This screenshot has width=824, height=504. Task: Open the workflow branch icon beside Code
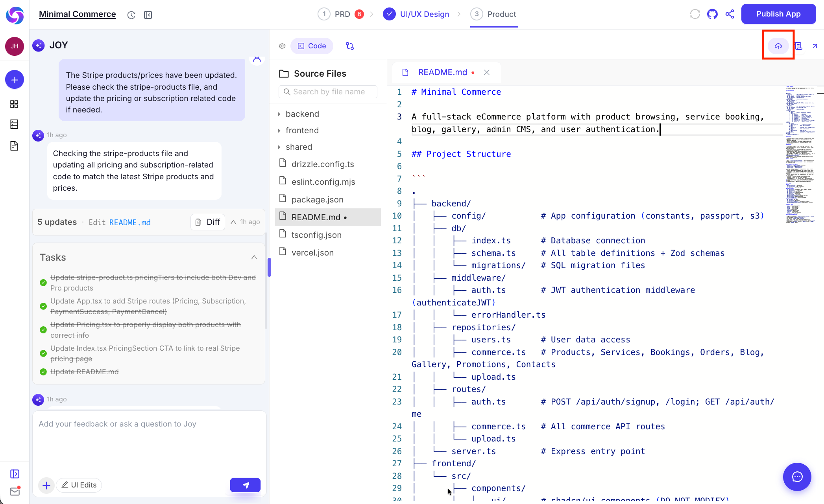(x=350, y=46)
